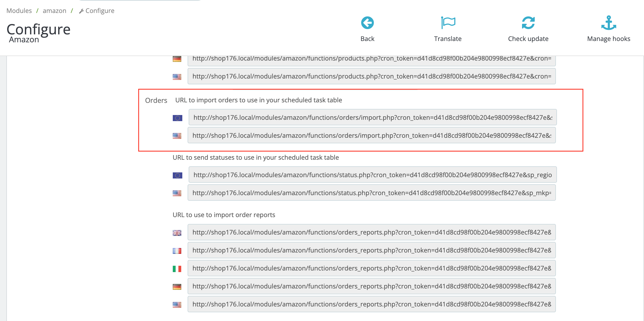Click 'URL to use to import order reports' text

coord(224,215)
